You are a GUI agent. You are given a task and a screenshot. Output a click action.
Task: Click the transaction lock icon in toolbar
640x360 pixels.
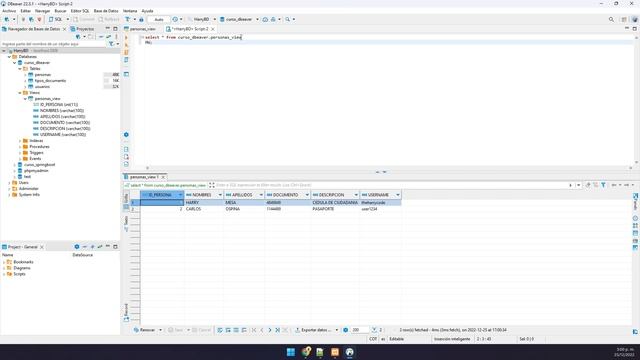coord(141,19)
